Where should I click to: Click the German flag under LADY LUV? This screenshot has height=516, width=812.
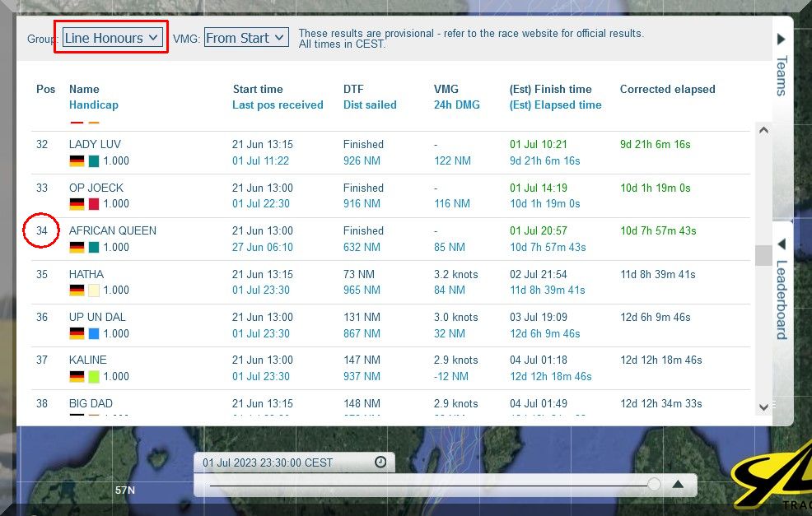coord(77,161)
